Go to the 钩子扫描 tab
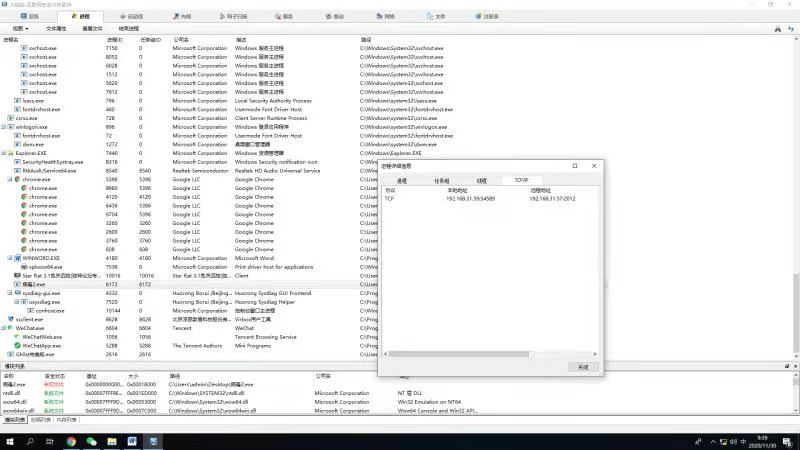The width and height of the screenshot is (800, 450). tap(233, 16)
